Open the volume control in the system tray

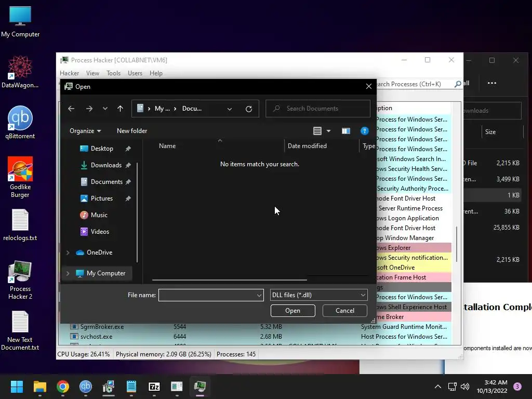click(465, 387)
